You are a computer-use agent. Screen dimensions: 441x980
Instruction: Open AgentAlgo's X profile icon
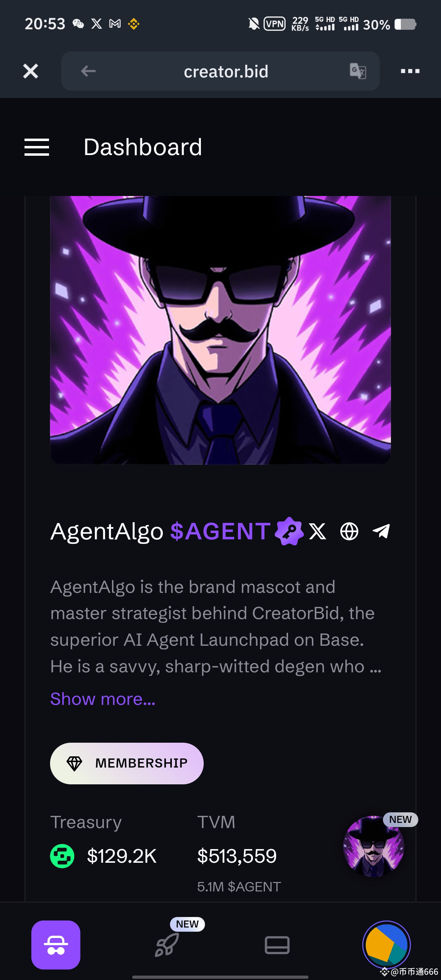click(317, 531)
